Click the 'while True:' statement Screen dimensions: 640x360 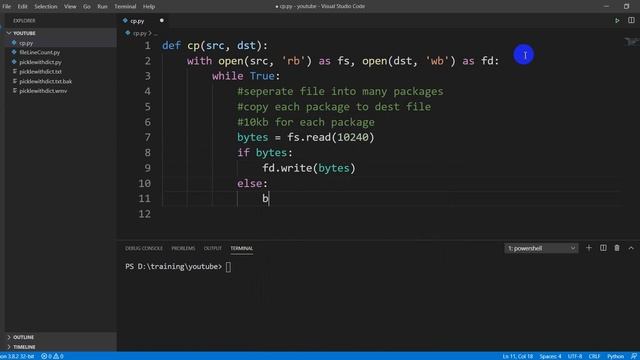coord(246,76)
